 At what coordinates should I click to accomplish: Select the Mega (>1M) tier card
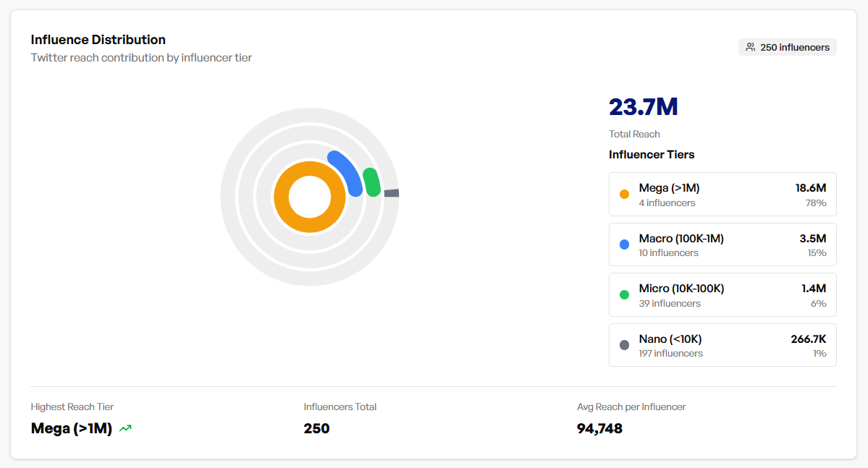tap(722, 194)
